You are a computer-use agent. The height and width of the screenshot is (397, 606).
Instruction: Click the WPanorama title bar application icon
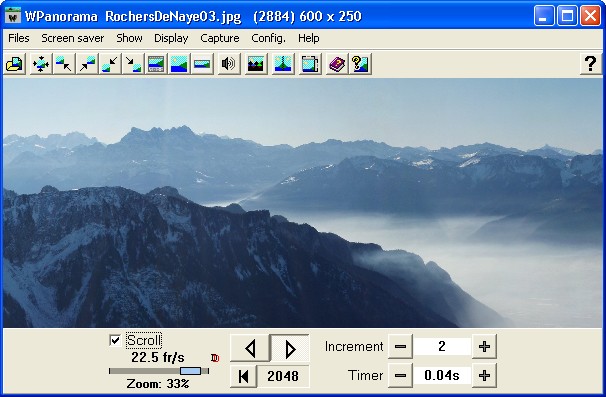[13, 16]
